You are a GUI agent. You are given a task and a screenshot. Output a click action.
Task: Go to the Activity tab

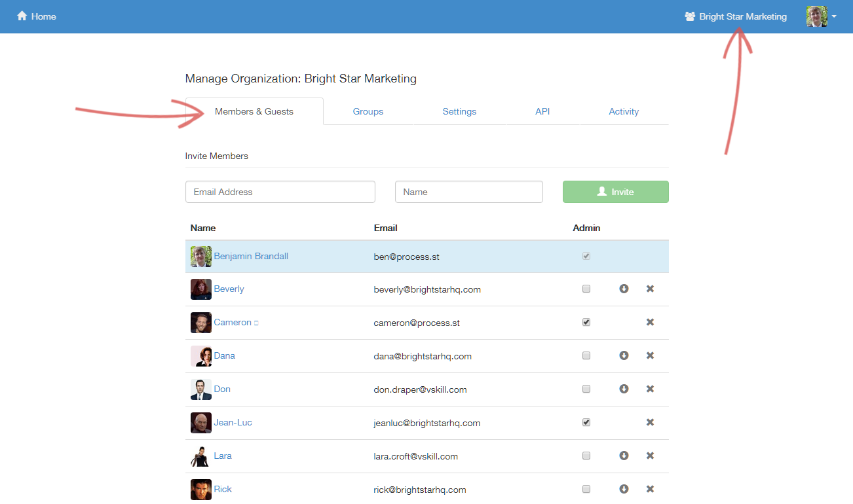click(623, 111)
